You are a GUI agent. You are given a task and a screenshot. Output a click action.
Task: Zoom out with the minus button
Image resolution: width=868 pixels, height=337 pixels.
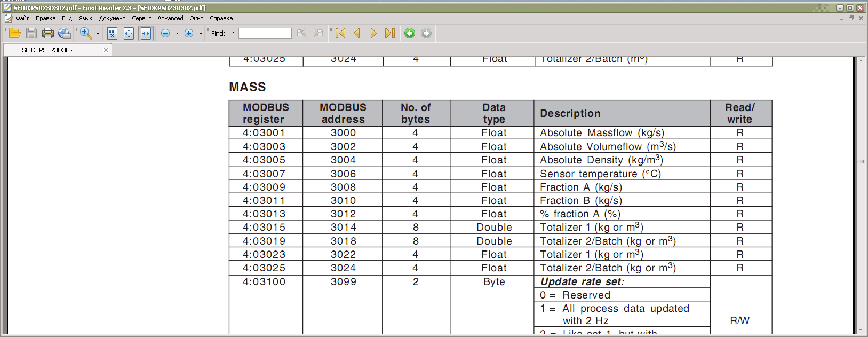point(165,33)
